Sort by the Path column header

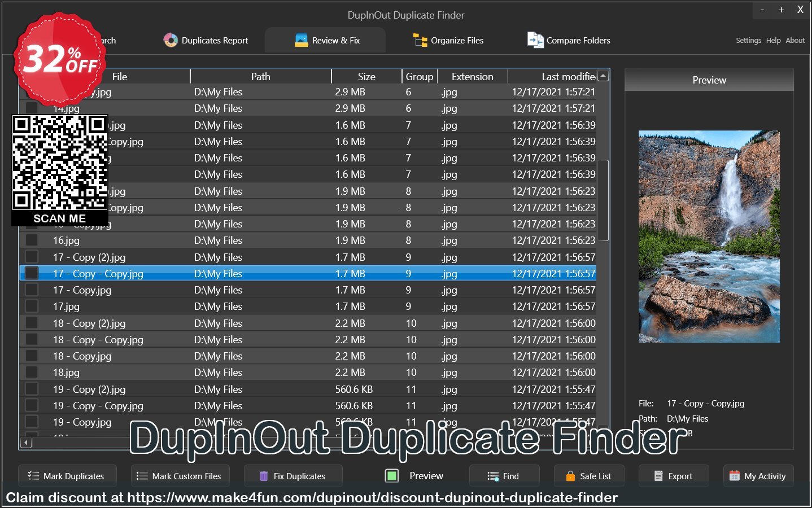260,76
